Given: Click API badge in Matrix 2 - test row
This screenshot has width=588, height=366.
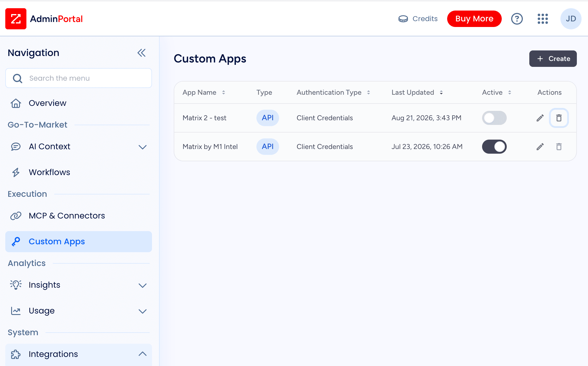Looking at the screenshot, I should pyautogui.click(x=268, y=118).
